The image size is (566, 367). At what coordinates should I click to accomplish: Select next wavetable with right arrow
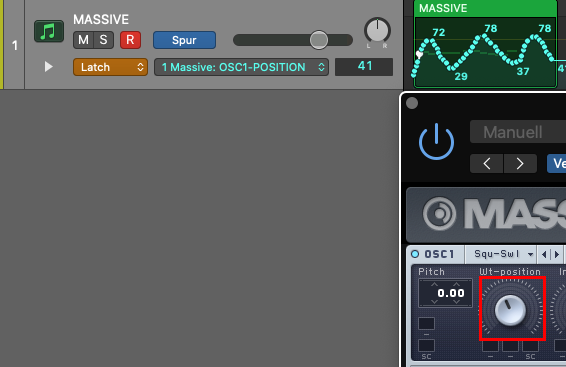point(557,254)
